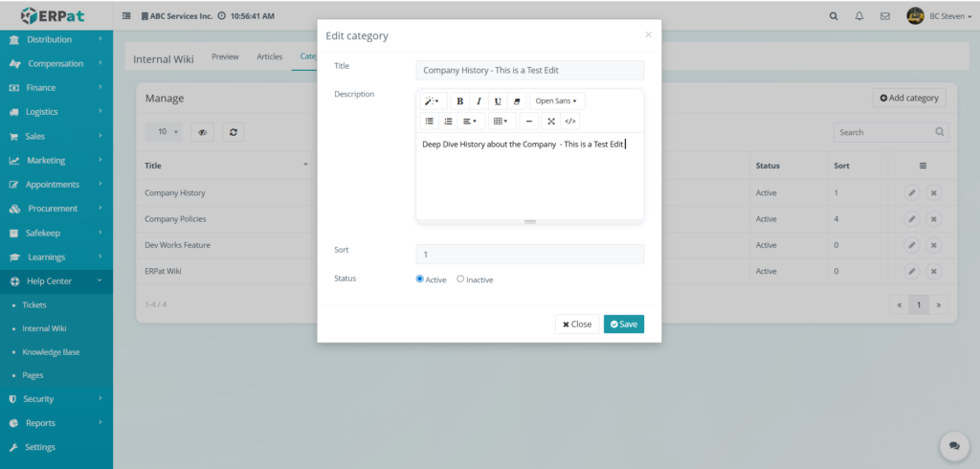Insert a horizontal rule line
The height and width of the screenshot is (469, 980).
coord(529,122)
